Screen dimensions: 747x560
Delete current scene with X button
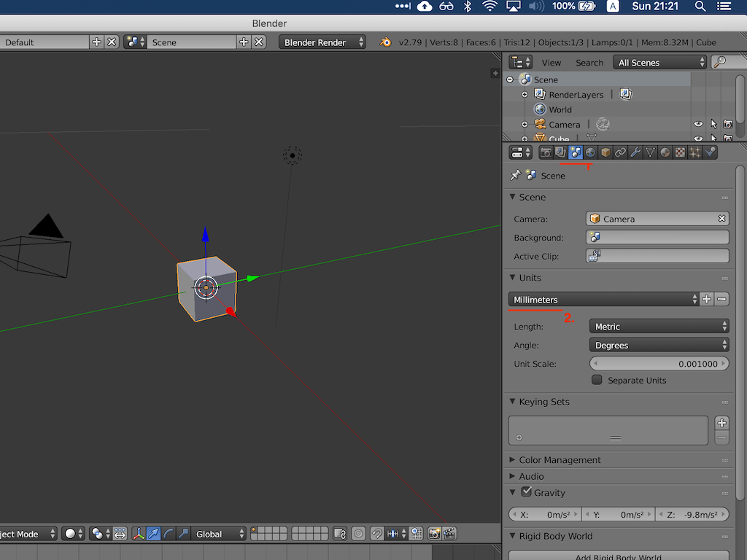point(259,42)
